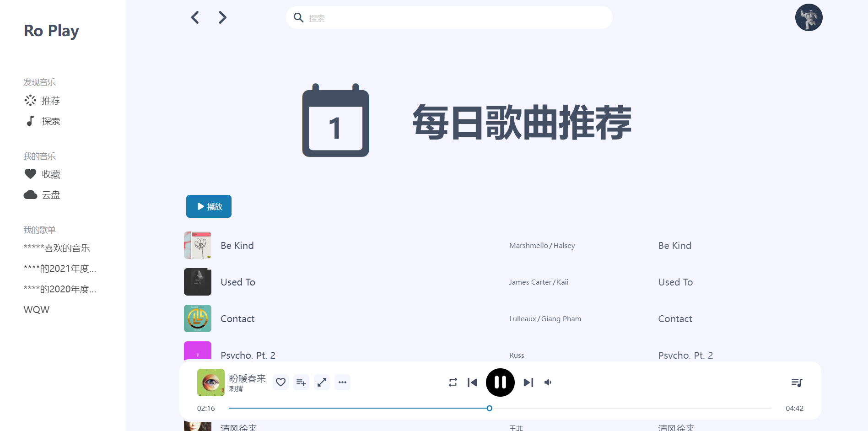Open the ****的2020年度 playlist
Image resolution: width=868 pixels, height=431 pixels.
pos(60,289)
